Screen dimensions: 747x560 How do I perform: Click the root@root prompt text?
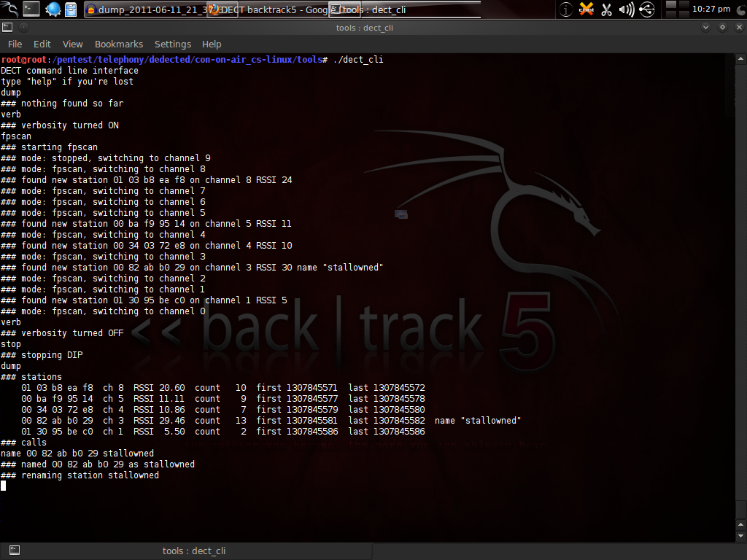pos(24,60)
